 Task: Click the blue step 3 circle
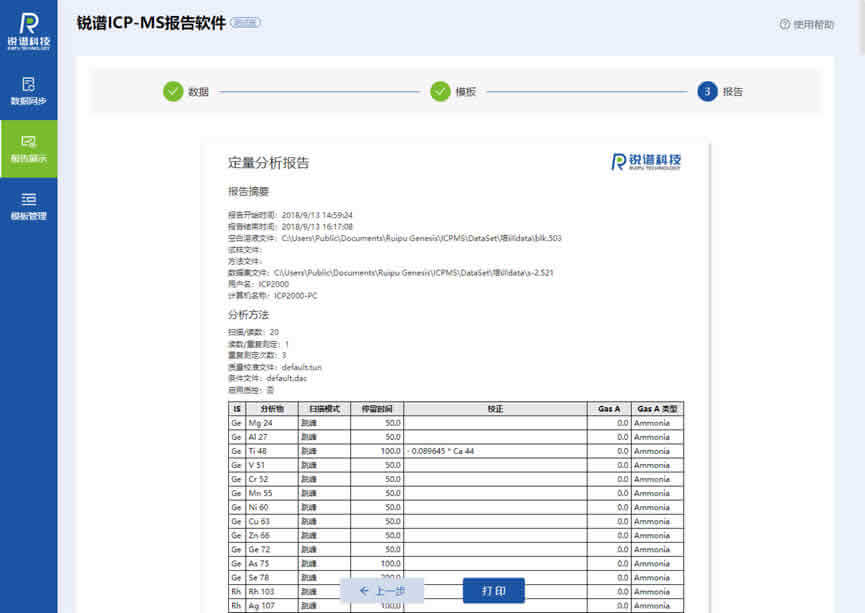point(707,92)
